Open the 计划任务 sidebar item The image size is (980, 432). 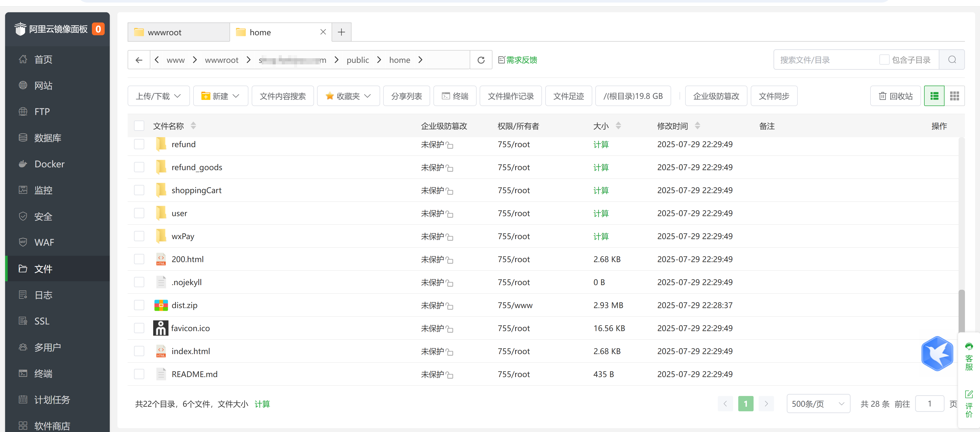click(x=57, y=400)
